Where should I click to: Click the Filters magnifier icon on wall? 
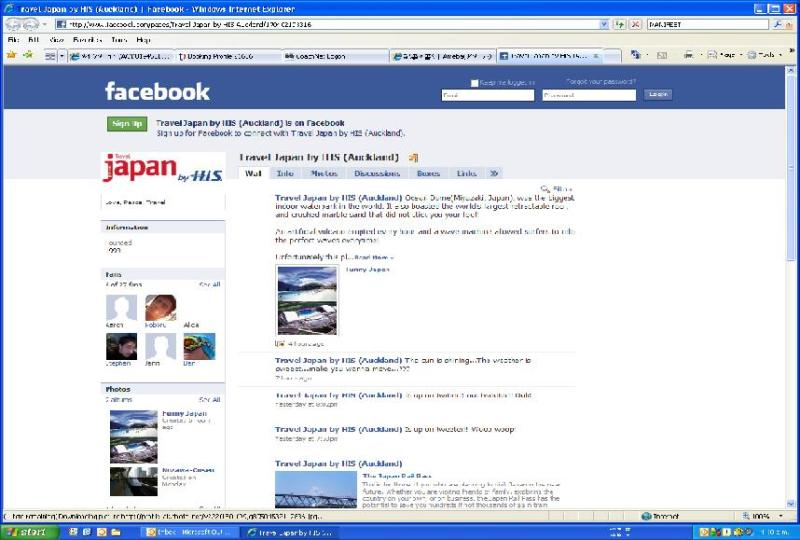click(x=545, y=189)
